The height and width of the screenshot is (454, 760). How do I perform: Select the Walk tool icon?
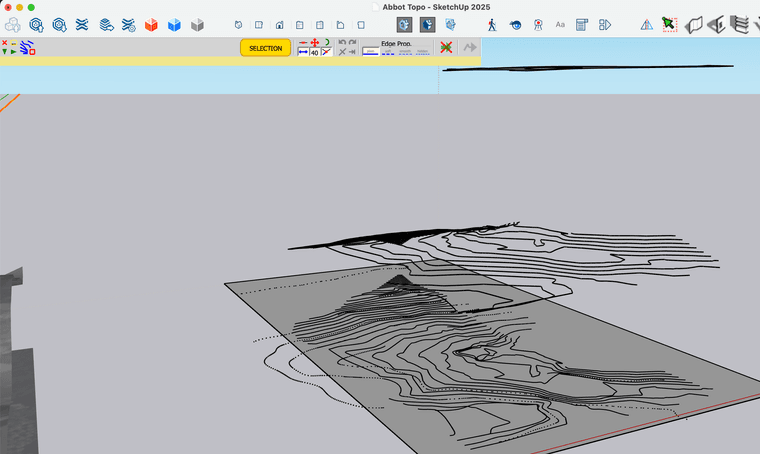pos(491,24)
